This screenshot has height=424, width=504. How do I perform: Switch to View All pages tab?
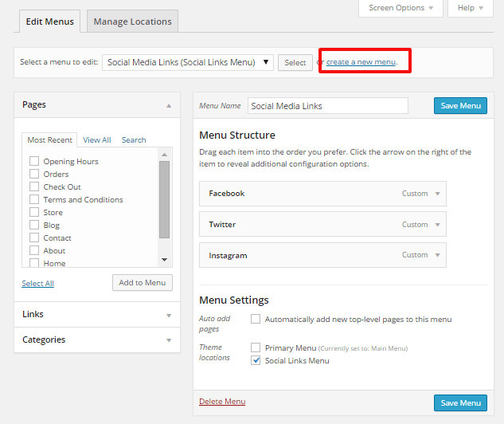97,140
